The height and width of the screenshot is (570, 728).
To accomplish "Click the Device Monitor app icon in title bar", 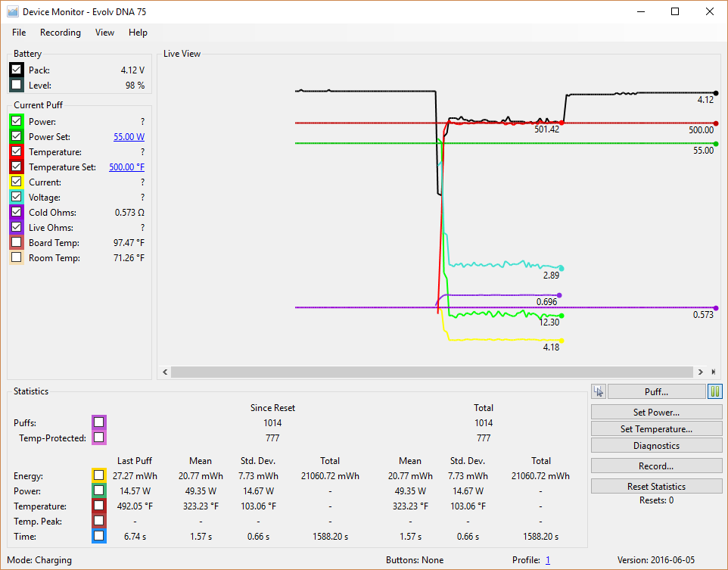I will pyautogui.click(x=12, y=12).
